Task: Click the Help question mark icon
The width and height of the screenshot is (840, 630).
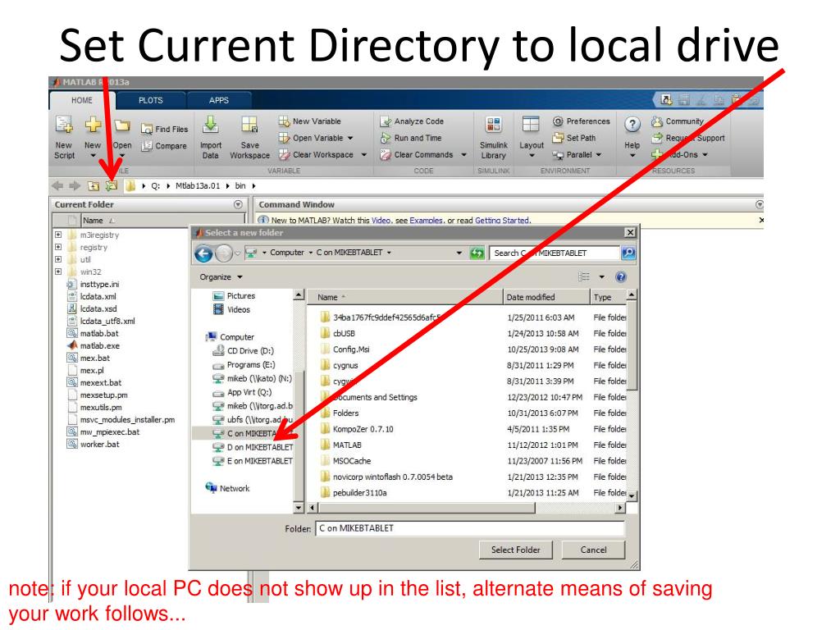Action: 632,125
